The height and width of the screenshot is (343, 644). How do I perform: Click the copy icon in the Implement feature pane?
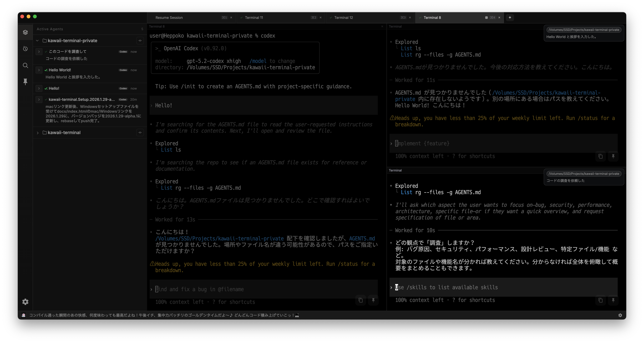(601, 156)
